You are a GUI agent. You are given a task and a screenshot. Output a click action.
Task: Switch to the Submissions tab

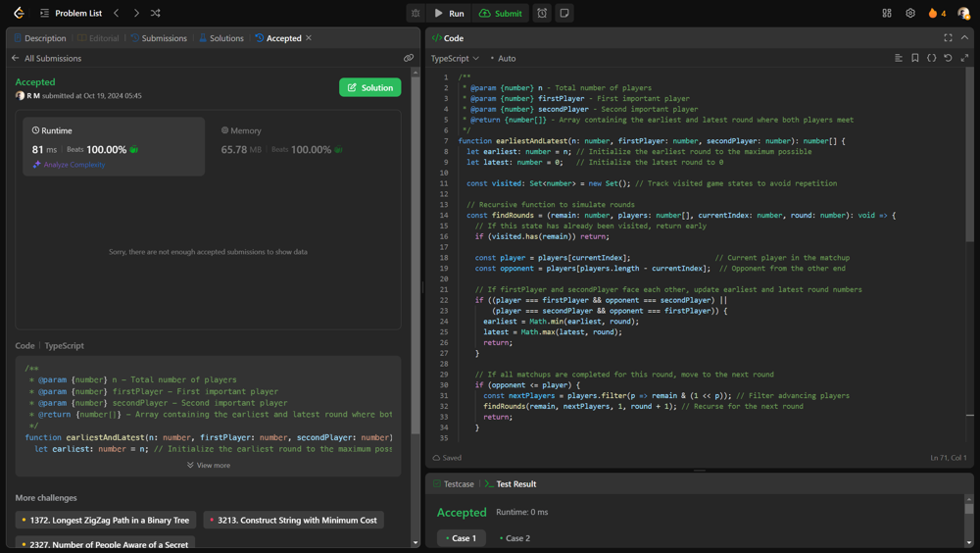pos(158,38)
